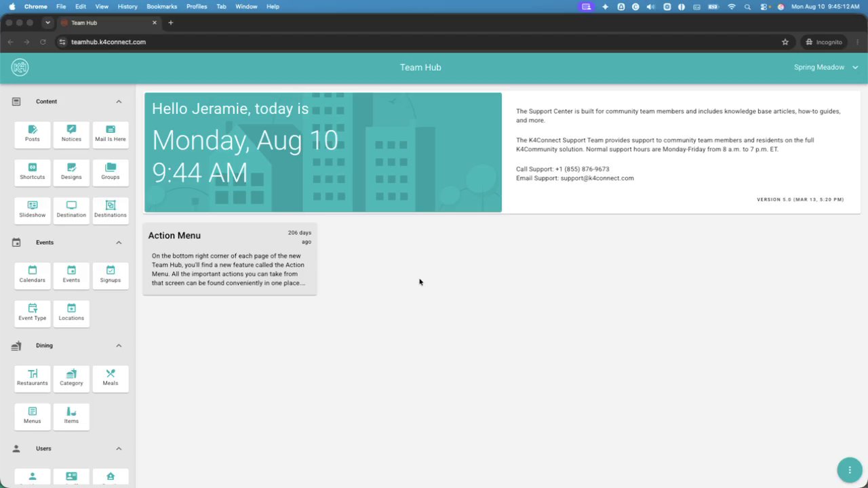This screenshot has width=868, height=488.
Task: Open the Window menu
Action: pyautogui.click(x=246, y=6)
